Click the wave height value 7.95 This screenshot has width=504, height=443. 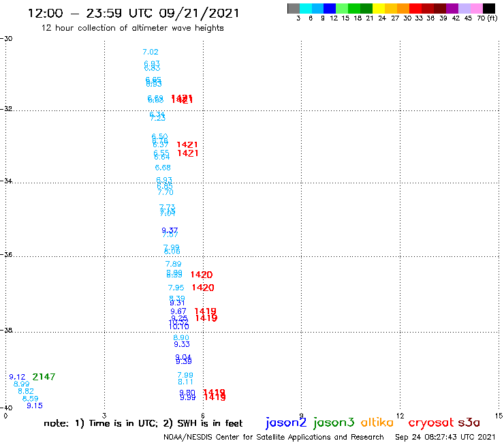pos(176,288)
